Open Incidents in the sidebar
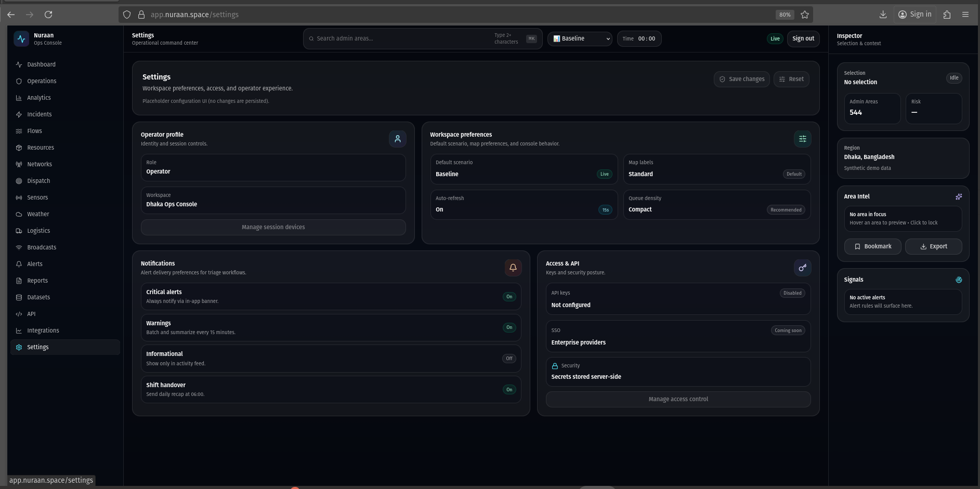This screenshot has width=980, height=489. 40,114
